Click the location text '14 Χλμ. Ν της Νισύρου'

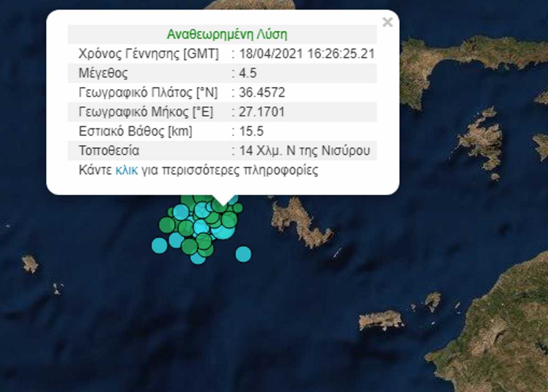pyautogui.click(x=304, y=151)
